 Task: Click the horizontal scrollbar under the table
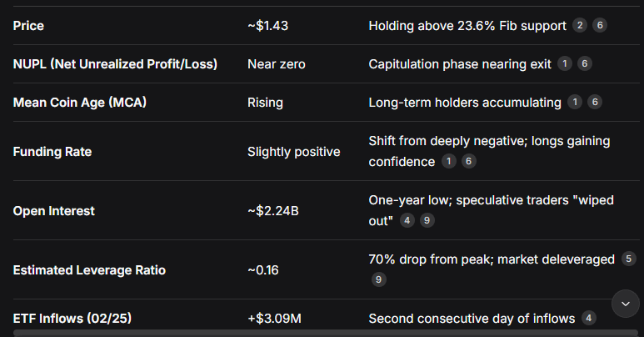pos(326,333)
